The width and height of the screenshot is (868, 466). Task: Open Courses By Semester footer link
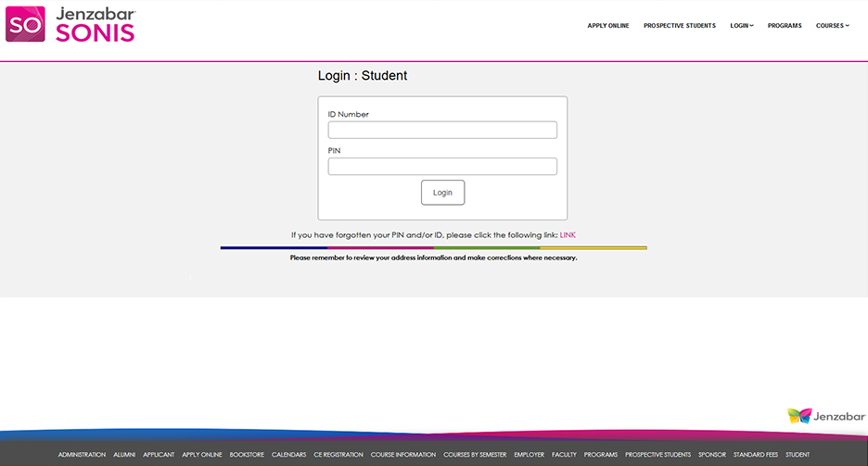(x=475, y=454)
